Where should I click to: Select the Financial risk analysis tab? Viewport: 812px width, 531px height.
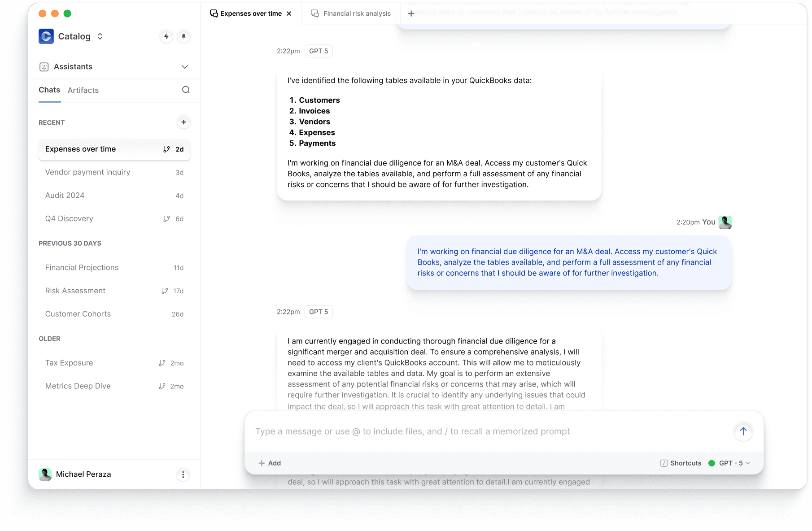pos(351,13)
